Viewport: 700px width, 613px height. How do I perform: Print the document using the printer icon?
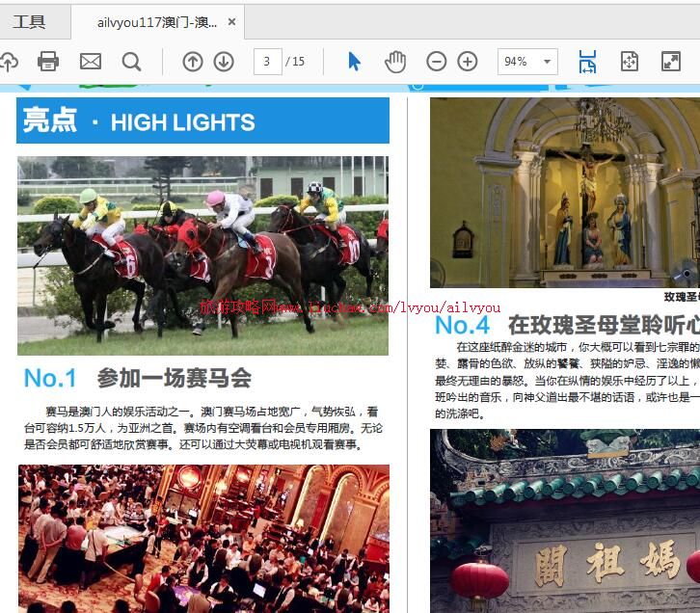tap(48, 62)
